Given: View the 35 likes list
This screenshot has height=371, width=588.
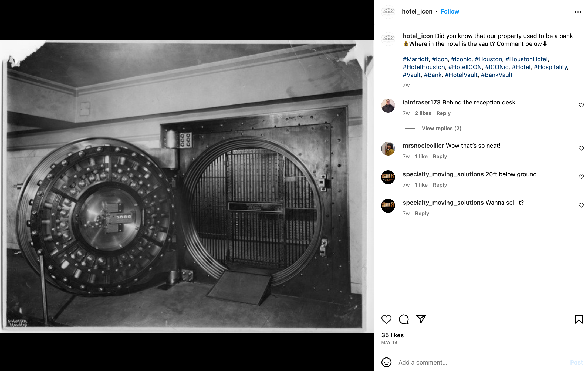Looking at the screenshot, I should point(392,335).
